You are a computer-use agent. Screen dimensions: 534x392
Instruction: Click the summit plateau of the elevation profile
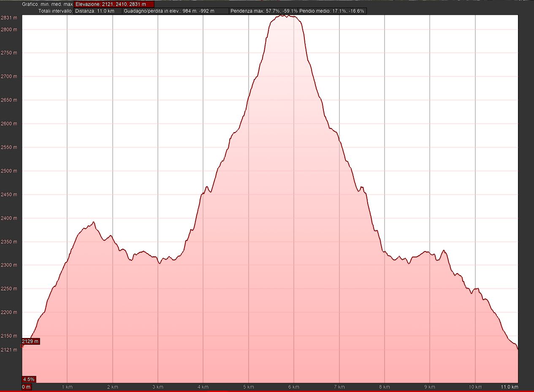click(286, 17)
